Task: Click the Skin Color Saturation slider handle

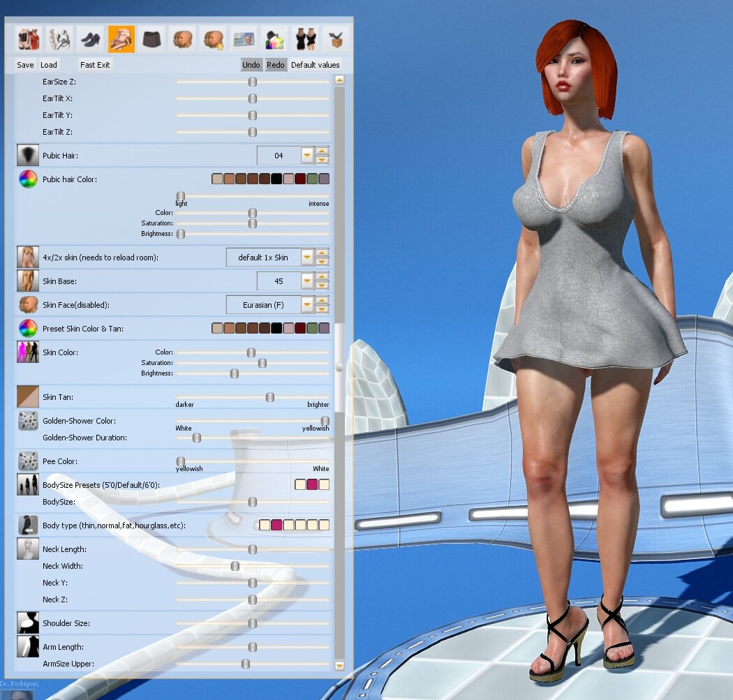Action: [x=262, y=363]
